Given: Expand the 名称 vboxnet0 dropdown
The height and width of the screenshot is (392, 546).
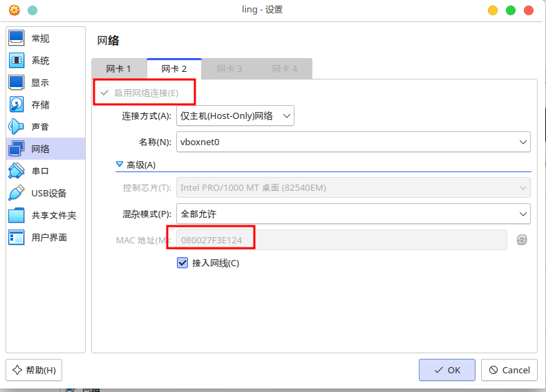Looking at the screenshot, I should (353, 142).
